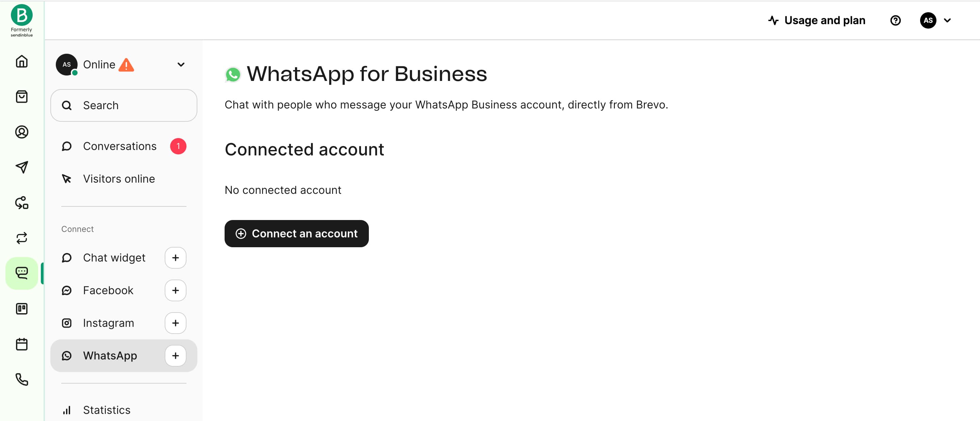Click the help question mark icon
The height and width of the screenshot is (421, 980).
(895, 20)
